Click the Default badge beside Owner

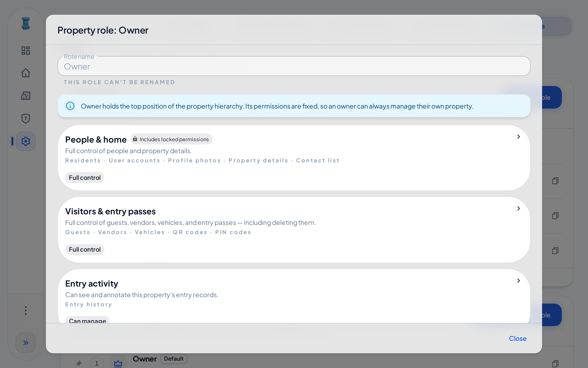click(x=174, y=359)
